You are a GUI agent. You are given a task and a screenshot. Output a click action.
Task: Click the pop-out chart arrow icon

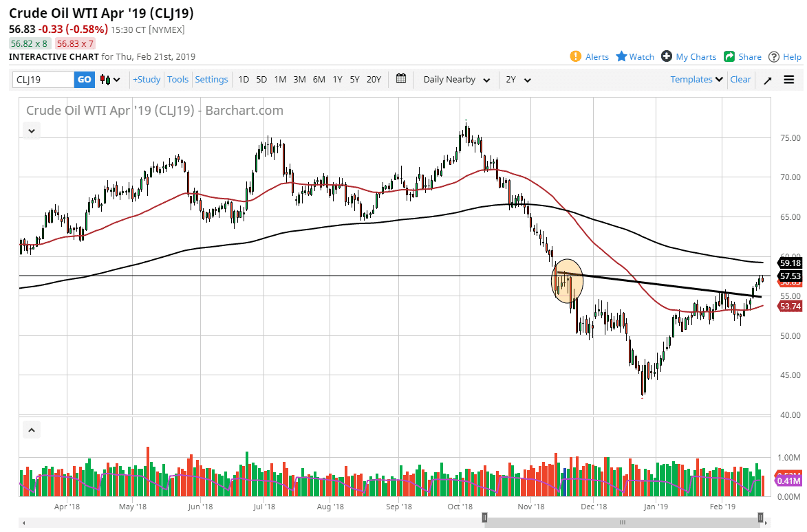pos(767,80)
